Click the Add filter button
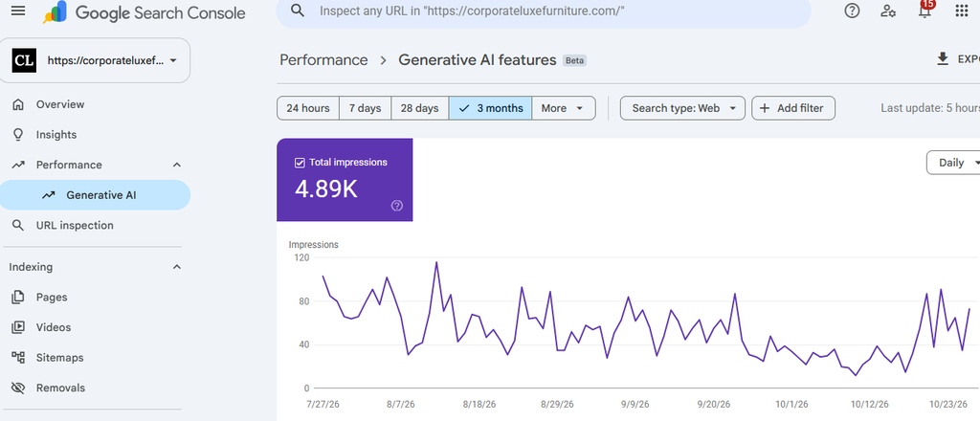Viewport: 980px width, 421px height. click(x=793, y=108)
